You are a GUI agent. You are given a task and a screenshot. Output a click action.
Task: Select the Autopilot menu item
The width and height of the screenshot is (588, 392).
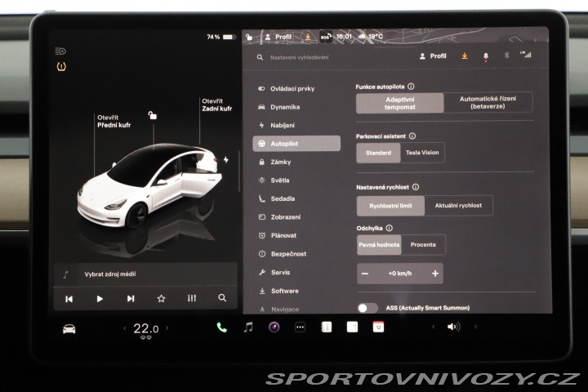tap(296, 144)
